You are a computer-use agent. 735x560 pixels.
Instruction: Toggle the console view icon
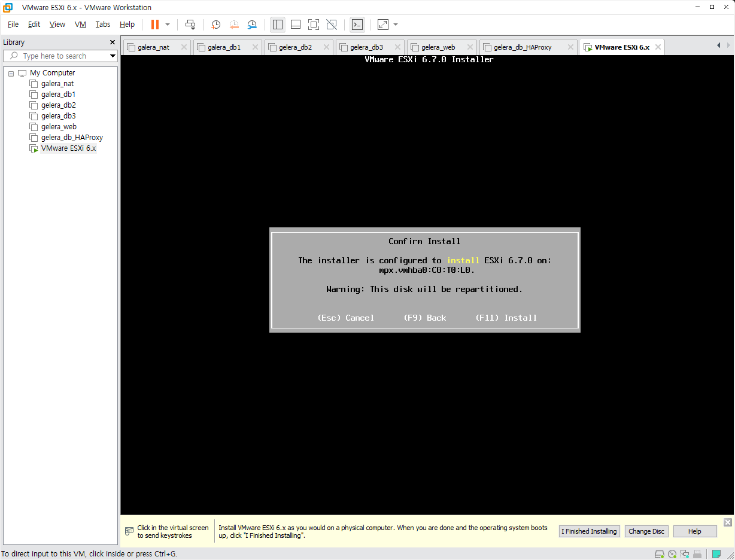point(357,25)
